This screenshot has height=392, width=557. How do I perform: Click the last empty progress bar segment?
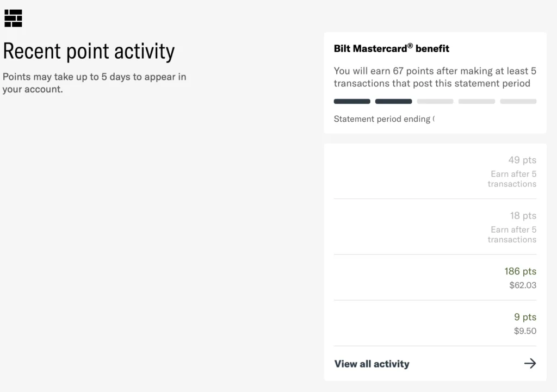pos(518,101)
